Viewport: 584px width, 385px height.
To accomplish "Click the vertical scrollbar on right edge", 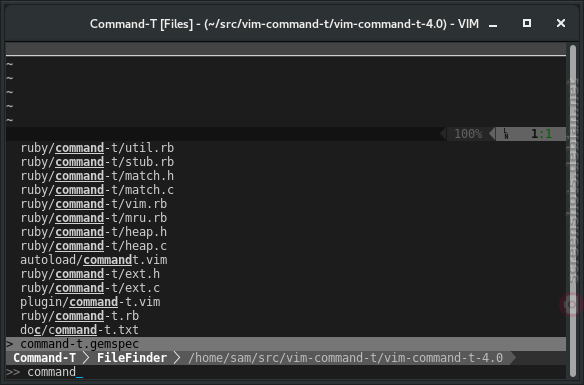I will point(573,211).
